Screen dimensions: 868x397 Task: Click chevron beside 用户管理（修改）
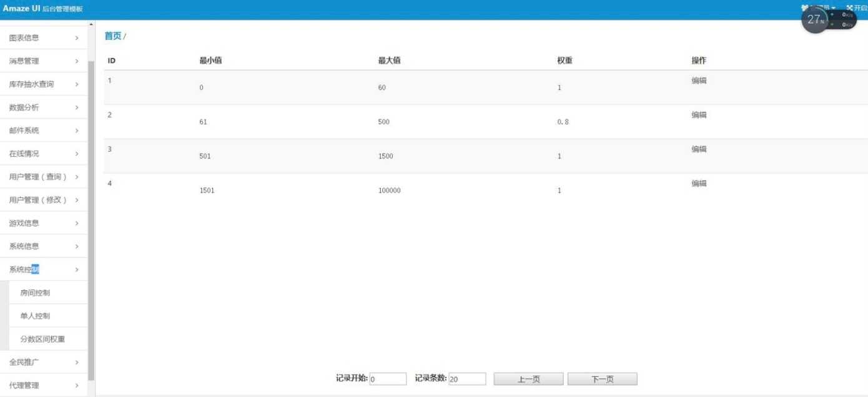(77, 200)
